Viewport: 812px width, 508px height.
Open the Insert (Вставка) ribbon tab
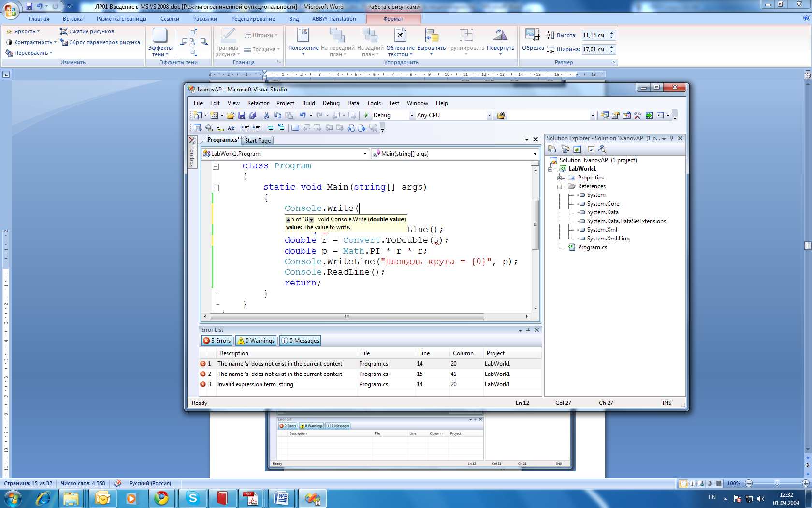[x=72, y=19]
